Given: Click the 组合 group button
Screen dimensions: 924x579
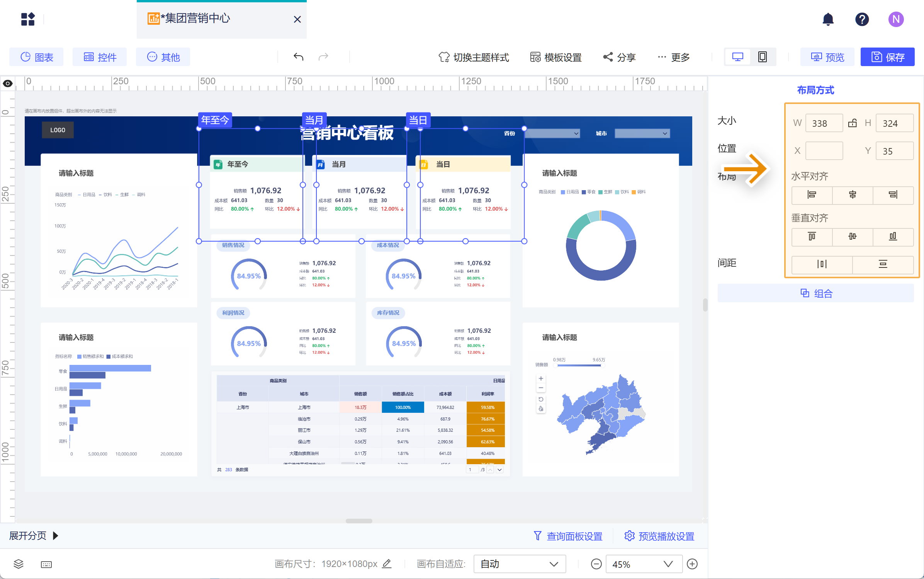Looking at the screenshot, I should [815, 293].
